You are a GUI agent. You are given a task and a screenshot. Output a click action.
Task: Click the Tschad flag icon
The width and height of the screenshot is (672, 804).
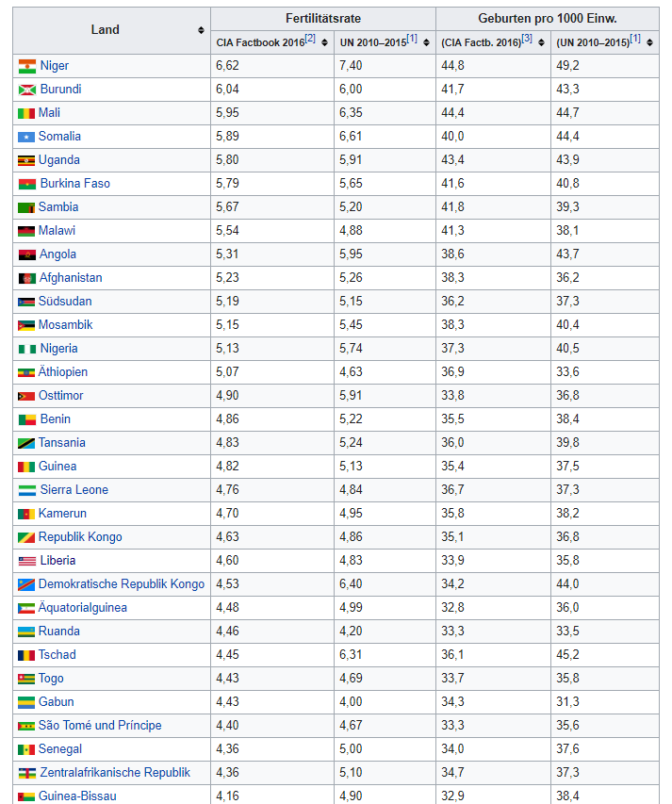[26, 655]
